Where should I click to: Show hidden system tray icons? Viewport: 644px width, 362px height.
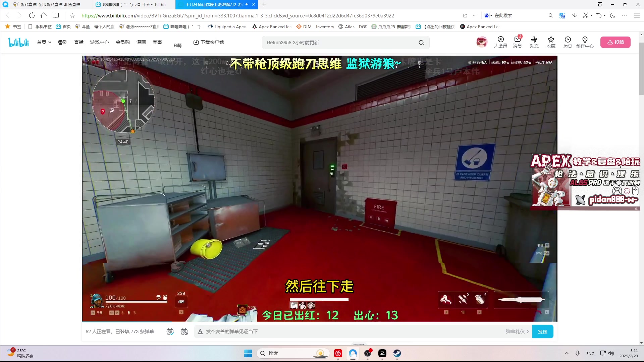click(x=567, y=353)
